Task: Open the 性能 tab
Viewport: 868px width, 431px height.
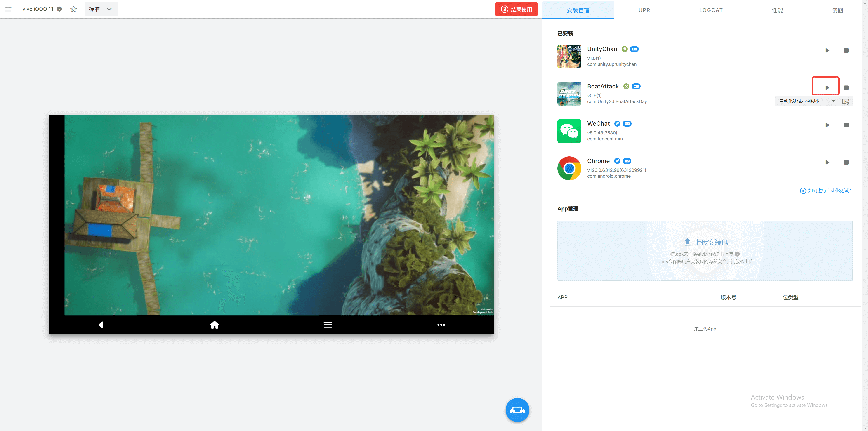Action: tap(777, 10)
